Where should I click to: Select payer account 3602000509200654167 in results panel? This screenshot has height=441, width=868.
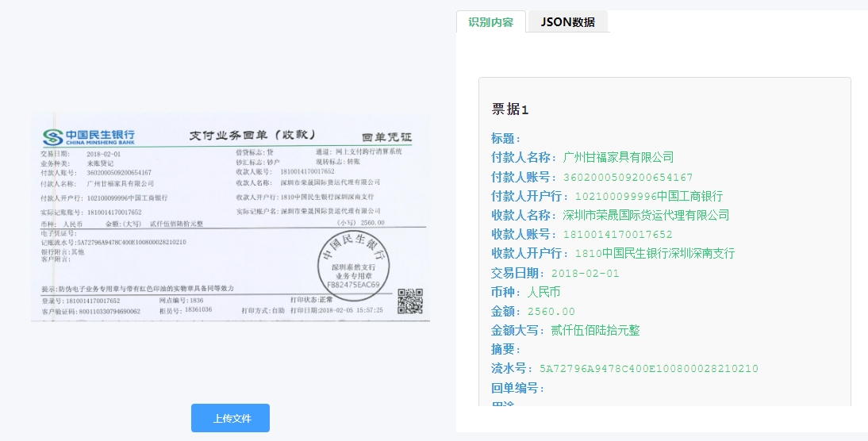pos(628,177)
